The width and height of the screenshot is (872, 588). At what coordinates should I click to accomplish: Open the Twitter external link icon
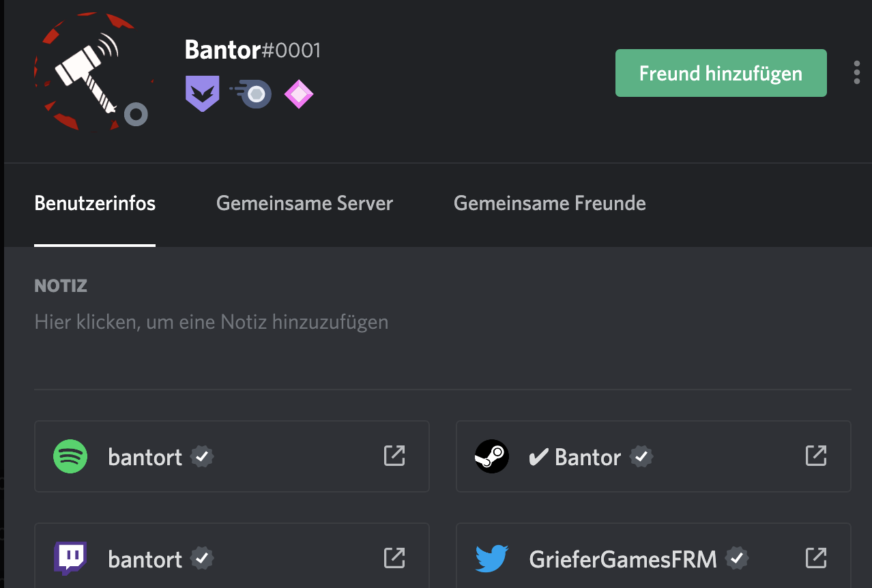(x=816, y=558)
